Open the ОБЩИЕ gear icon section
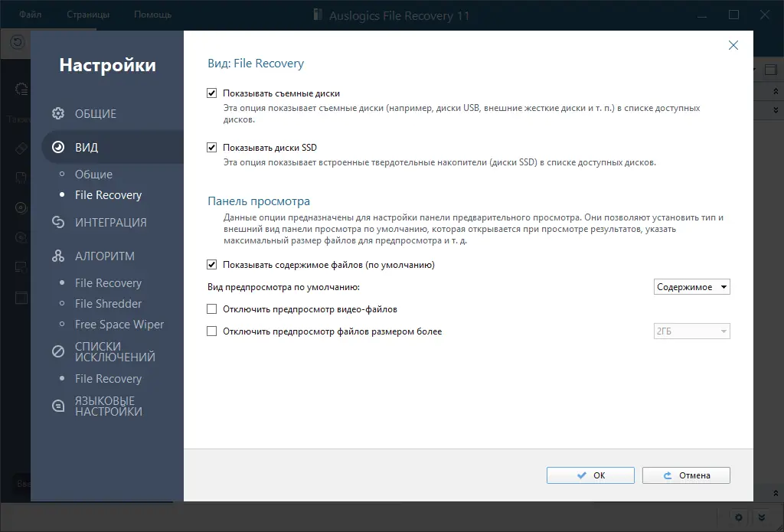Viewport: 784px width, 532px height. tap(58, 113)
